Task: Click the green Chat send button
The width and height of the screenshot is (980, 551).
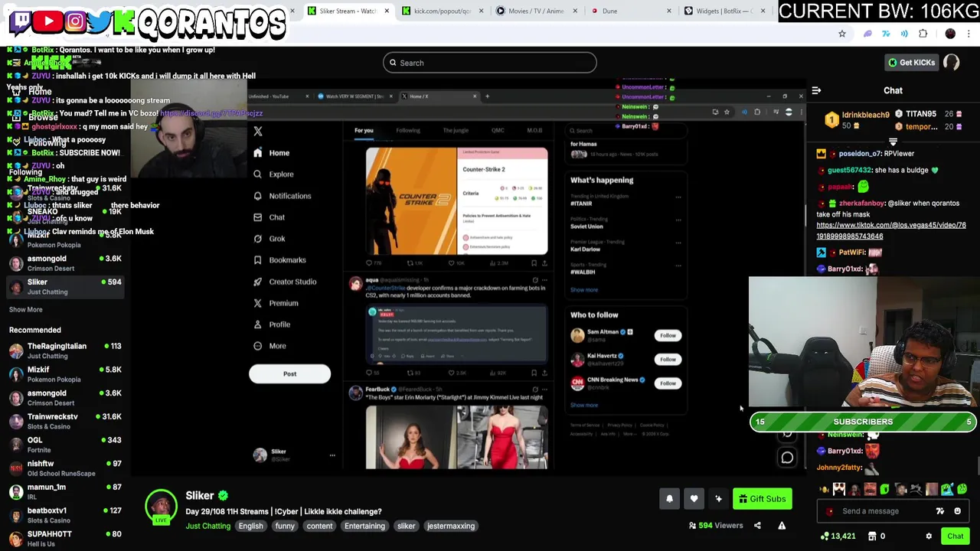Action: (x=955, y=536)
